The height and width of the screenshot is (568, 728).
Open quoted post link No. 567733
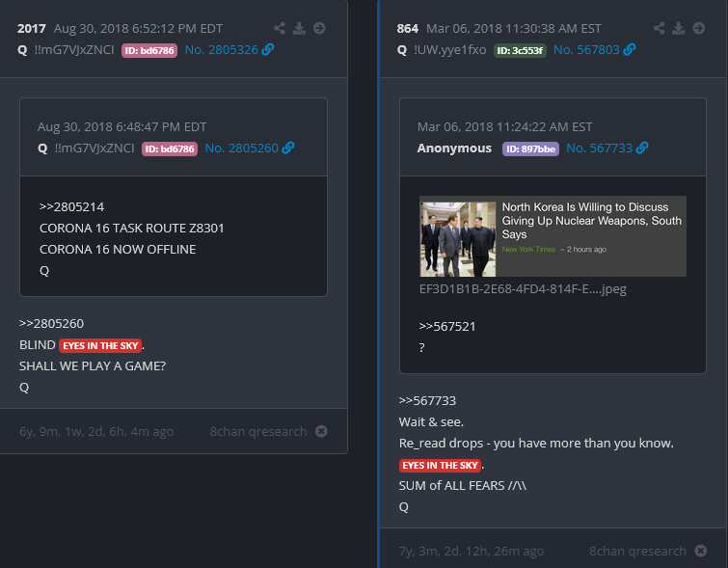[x=600, y=149]
